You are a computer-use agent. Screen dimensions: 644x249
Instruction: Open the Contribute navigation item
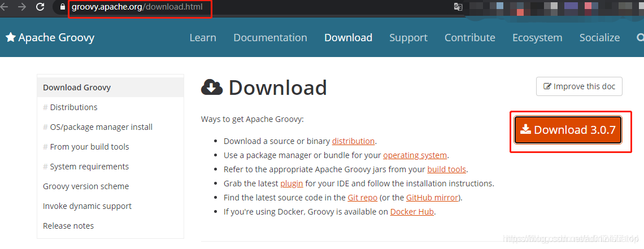(x=470, y=38)
